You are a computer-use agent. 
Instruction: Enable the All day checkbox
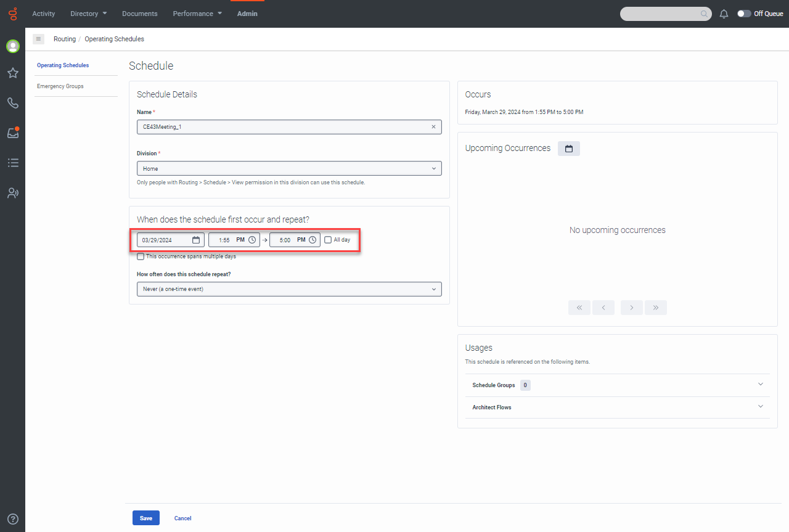pyautogui.click(x=328, y=240)
